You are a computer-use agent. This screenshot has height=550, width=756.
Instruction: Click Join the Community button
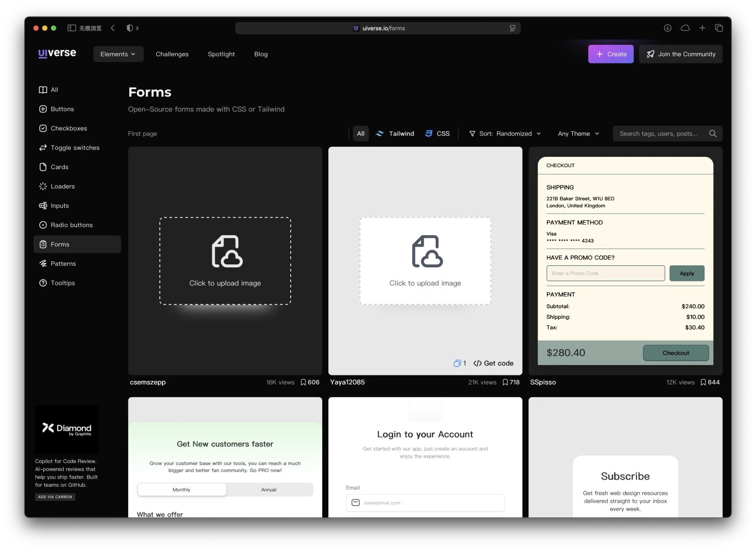point(681,54)
